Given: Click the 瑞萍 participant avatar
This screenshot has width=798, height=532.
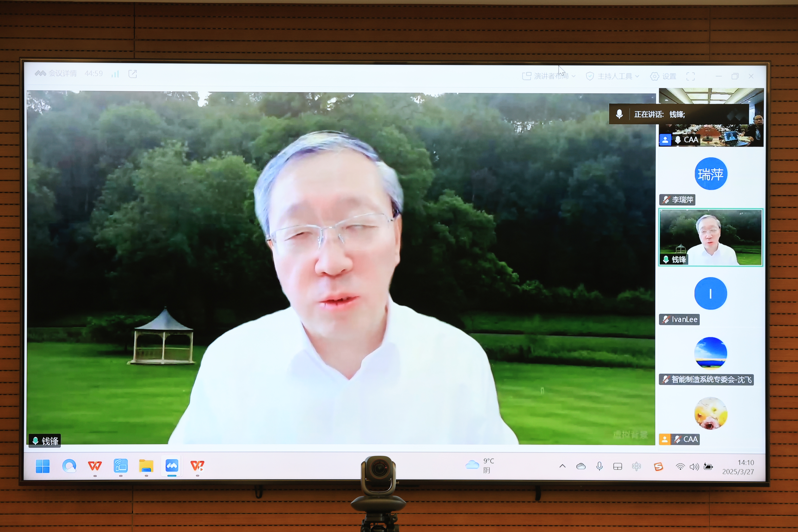Looking at the screenshot, I should (710, 174).
